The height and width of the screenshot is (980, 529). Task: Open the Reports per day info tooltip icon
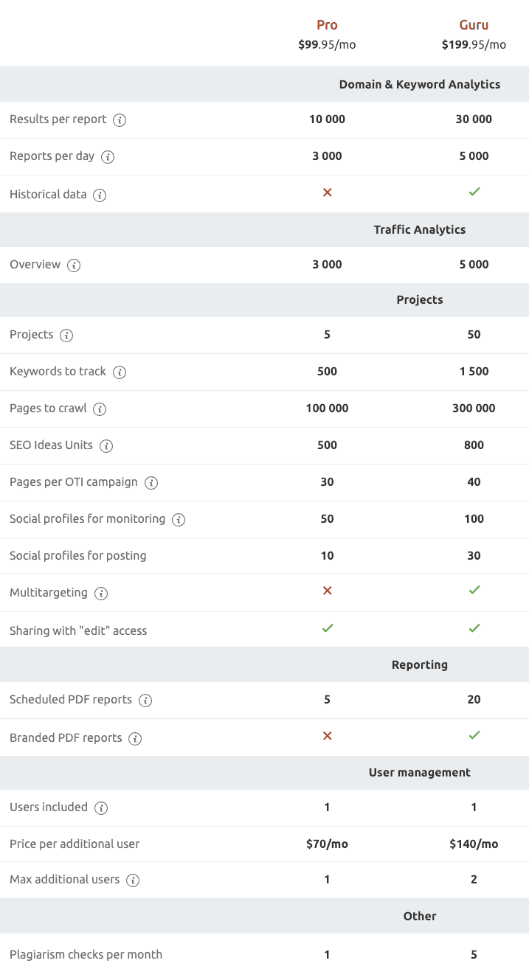(108, 157)
